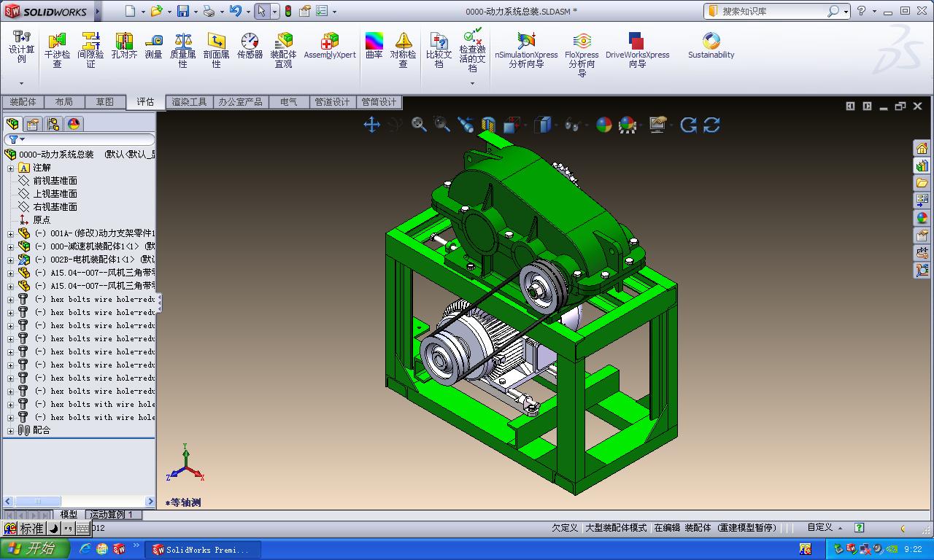934x560 pixels.
Task: Switch to the 布局 ribbon tab
Action: (64, 102)
